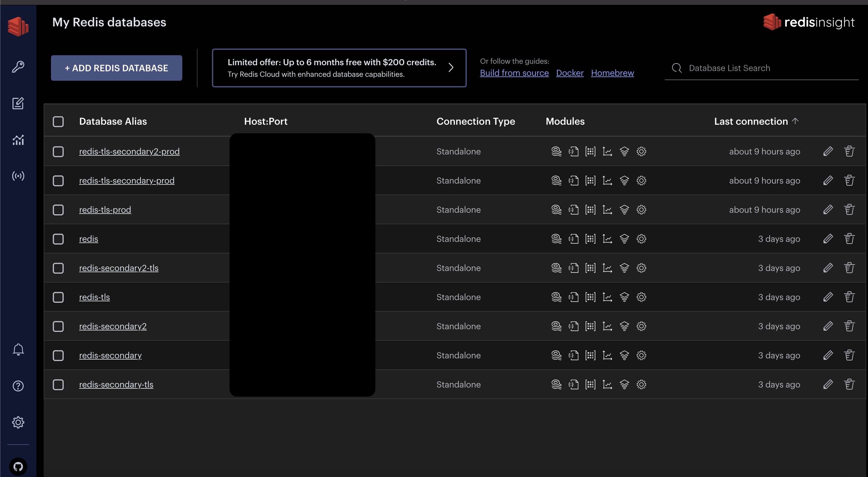Delete the redis-tls-secondary-prod database
The width and height of the screenshot is (868, 477).
click(x=849, y=180)
